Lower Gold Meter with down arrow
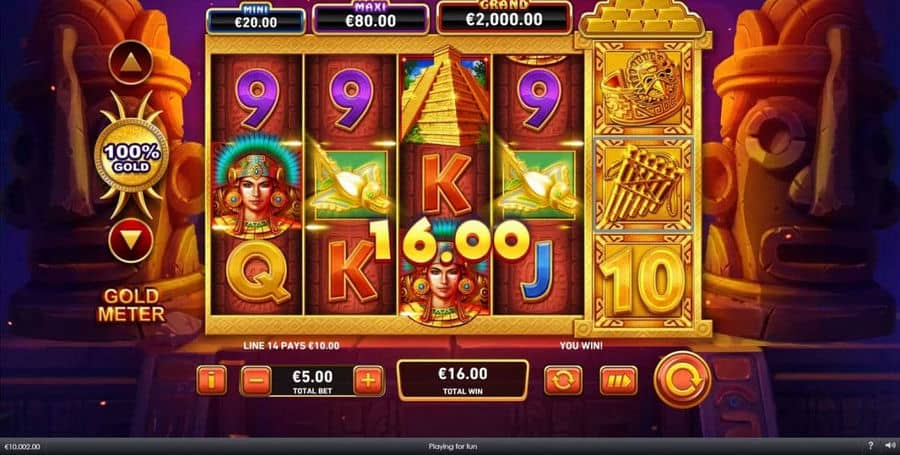The width and height of the screenshot is (900, 455). (x=131, y=240)
